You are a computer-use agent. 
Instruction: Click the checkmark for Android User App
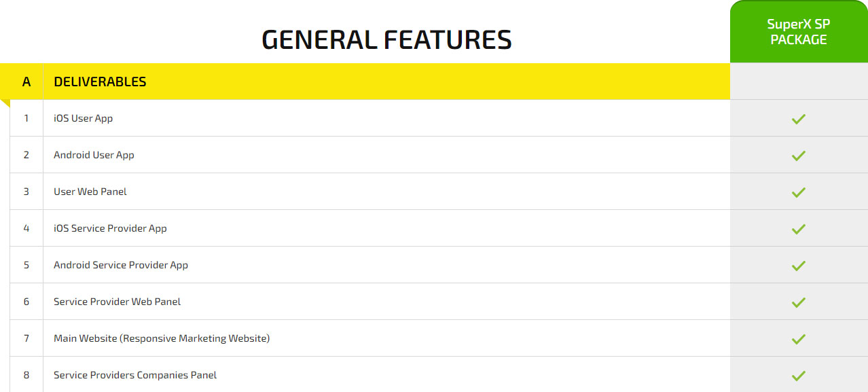tap(798, 156)
